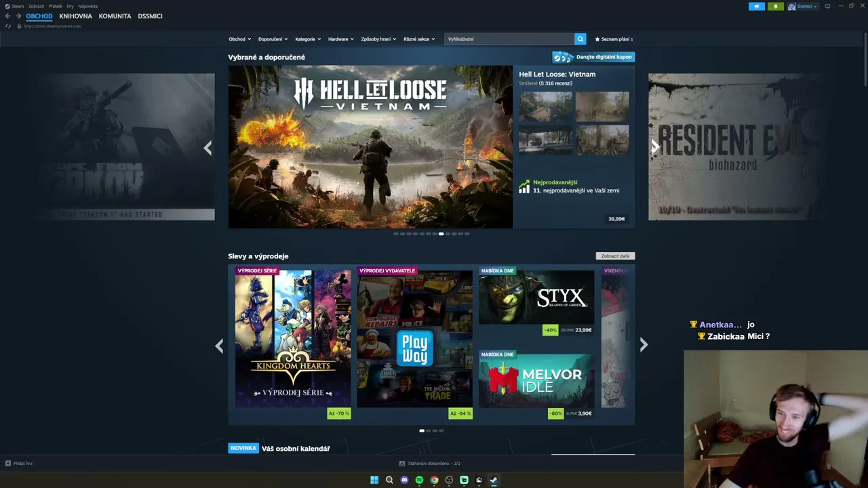Select the highlighted featured carousel page dot
The height and width of the screenshot is (488, 868).
click(441, 234)
